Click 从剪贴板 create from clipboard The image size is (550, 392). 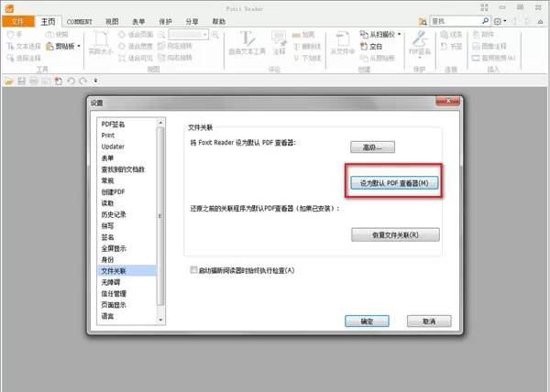(378, 58)
